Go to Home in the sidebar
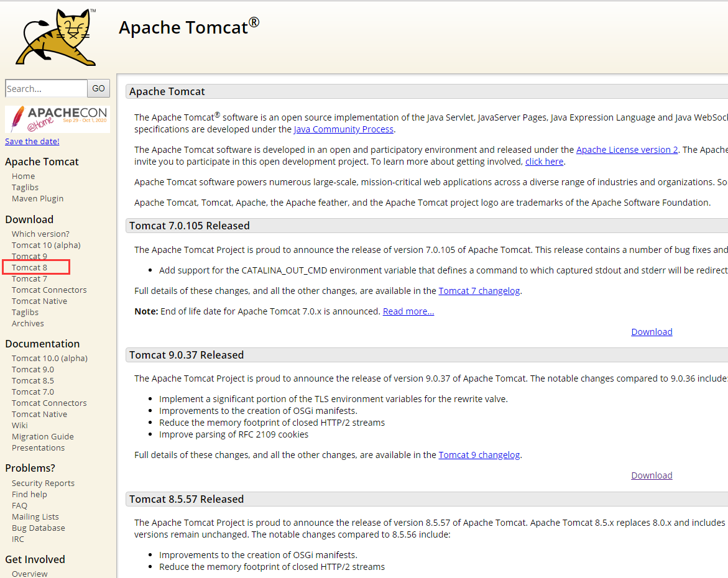Screen dimensions: 728x578 [x=23, y=176]
